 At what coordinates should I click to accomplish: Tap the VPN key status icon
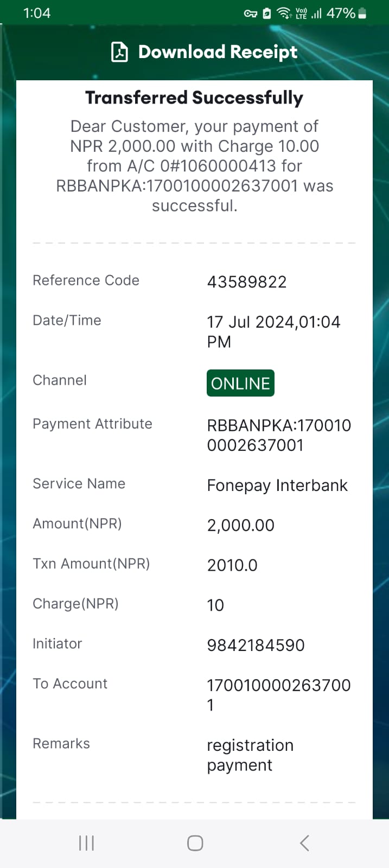[251, 14]
